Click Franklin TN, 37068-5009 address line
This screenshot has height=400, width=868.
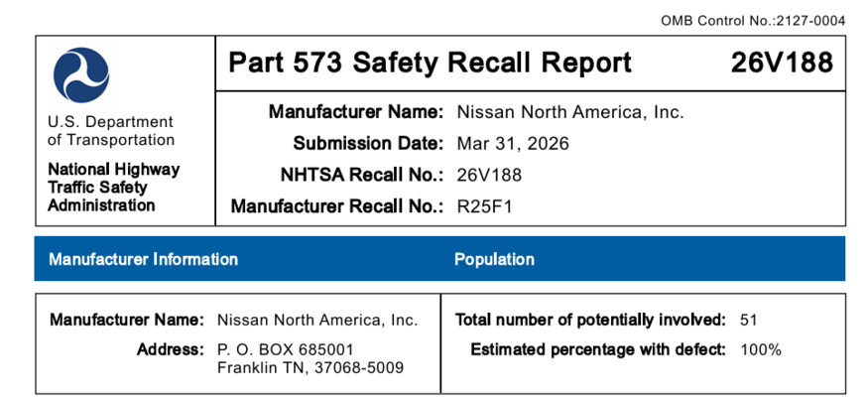click(x=310, y=369)
